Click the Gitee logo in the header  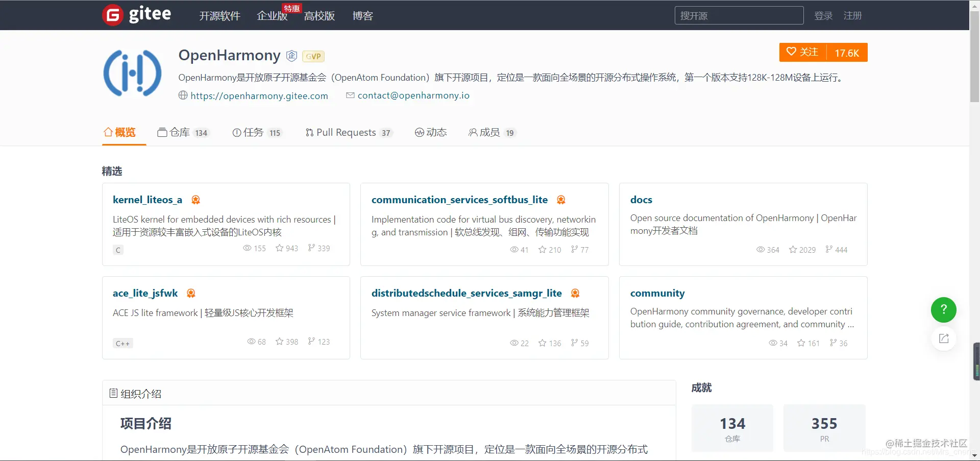coord(137,14)
